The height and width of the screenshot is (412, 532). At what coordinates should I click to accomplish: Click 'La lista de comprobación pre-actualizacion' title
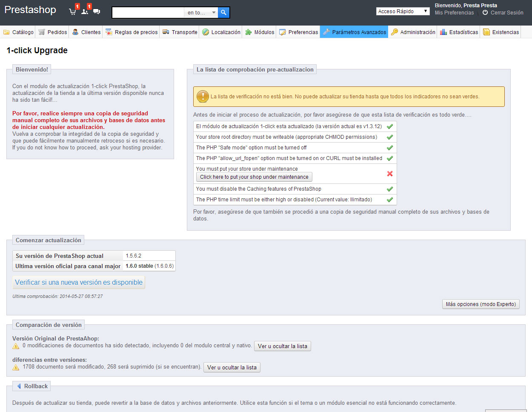tap(255, 69)
